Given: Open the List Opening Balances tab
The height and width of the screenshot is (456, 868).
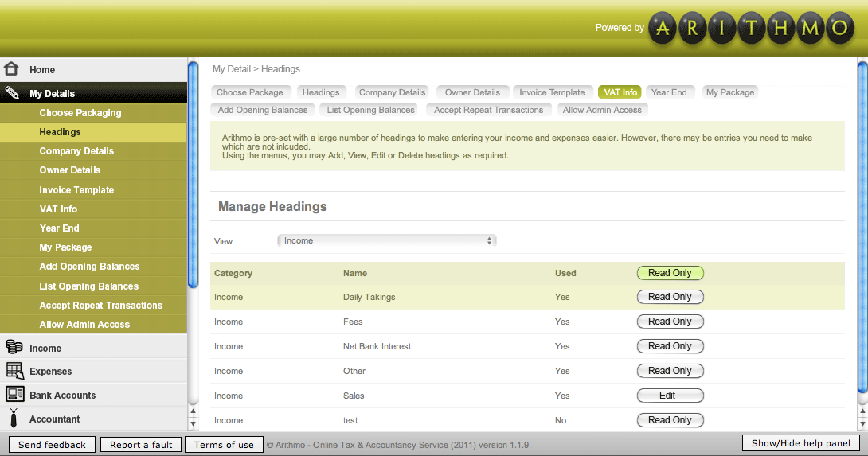Looking at the screenshot, I should pos(370,110).
